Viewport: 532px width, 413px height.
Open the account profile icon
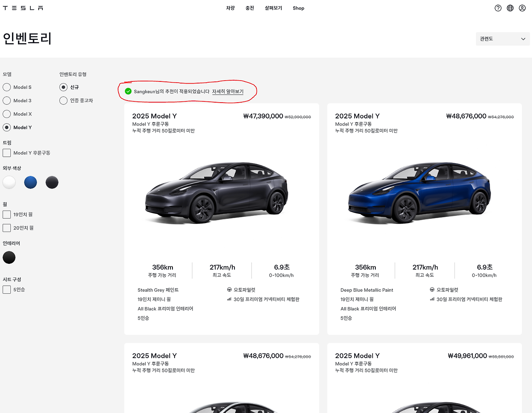coord(522,8)
